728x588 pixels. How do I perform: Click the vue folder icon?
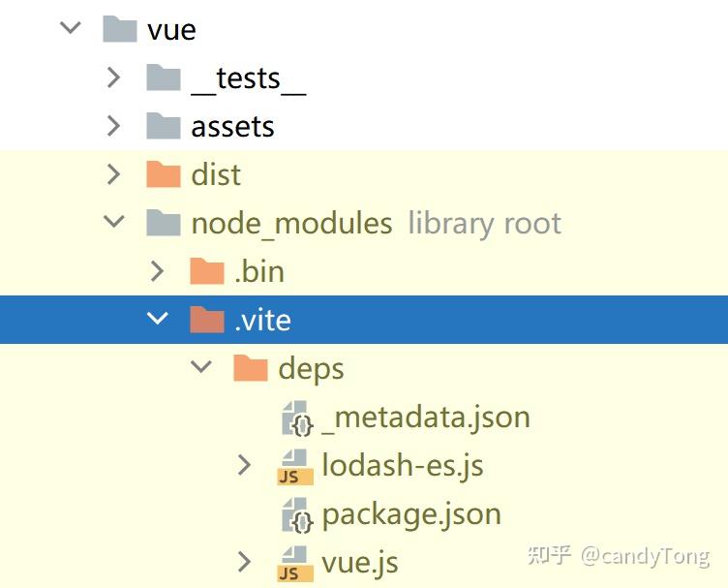(x=119, y=29)
